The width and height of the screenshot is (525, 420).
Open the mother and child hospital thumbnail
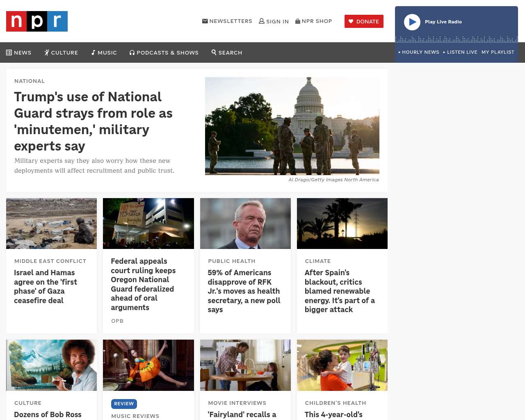342,365
